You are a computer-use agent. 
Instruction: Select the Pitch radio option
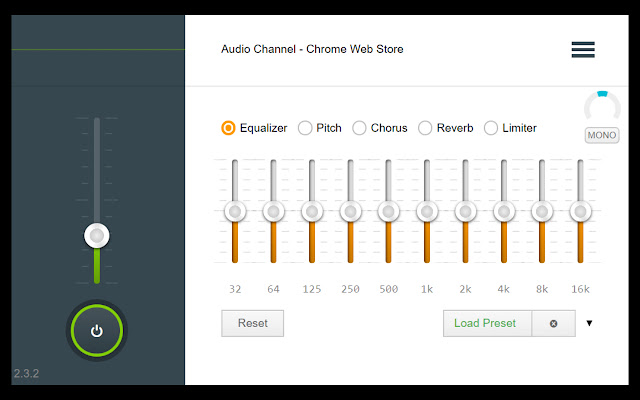pyautogui.click(x=305, y=128)
